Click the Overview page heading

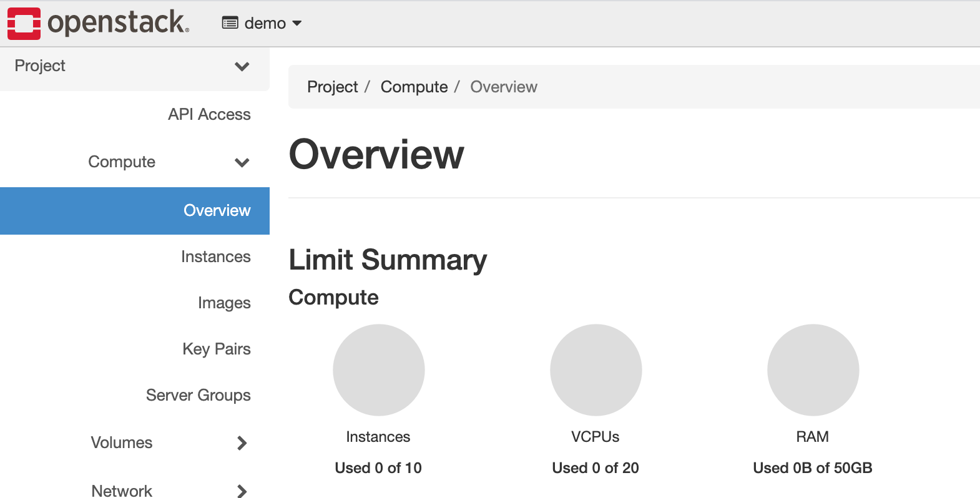376,155
